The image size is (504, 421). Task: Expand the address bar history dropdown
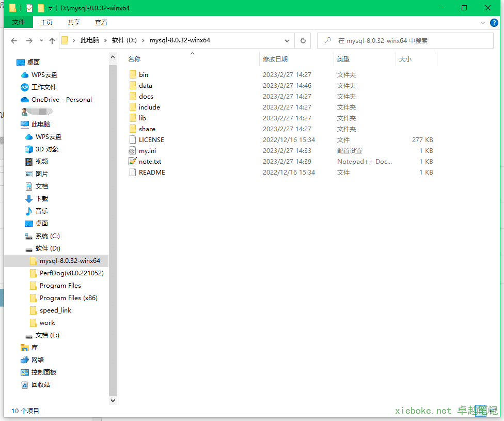[x=287, y=40]
